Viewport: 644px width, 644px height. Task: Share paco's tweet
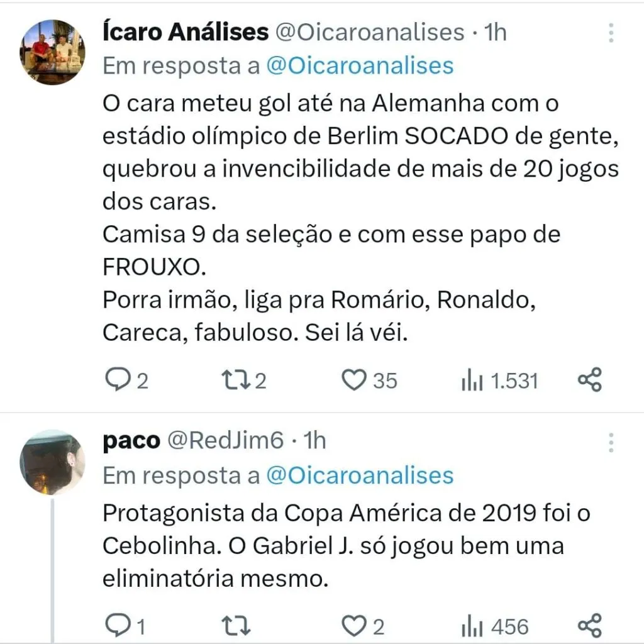(x=590, y=625)
